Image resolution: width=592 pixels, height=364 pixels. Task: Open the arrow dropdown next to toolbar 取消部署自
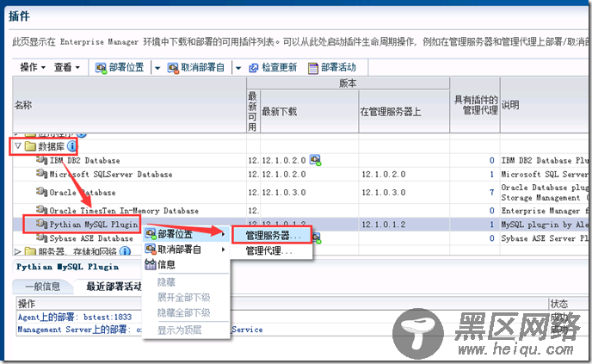point(238,68)
